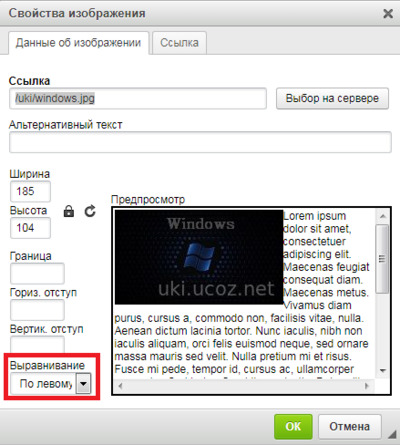Switch to the Ссылка tab
400x445 pixels.
point(179,43)
